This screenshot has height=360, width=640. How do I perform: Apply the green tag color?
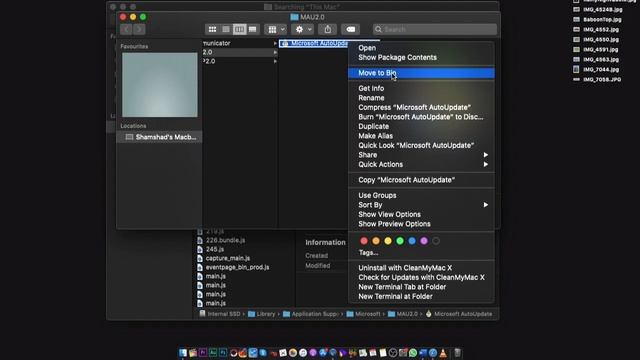[400, 241]
